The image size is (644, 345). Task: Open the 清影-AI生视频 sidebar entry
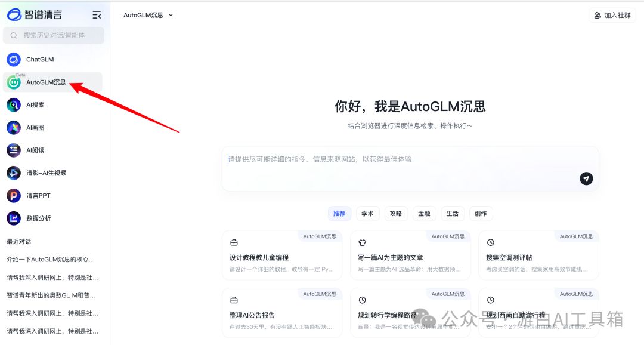pos(52,172)
